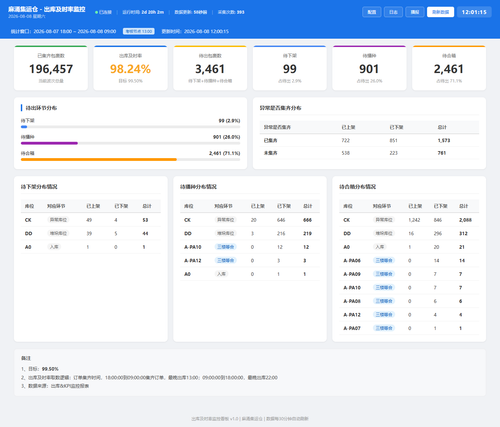Click value 296 in the right table's DO row
Image resolution: width=500 pixels, height=427 pixels.
(x=438, y=233)
